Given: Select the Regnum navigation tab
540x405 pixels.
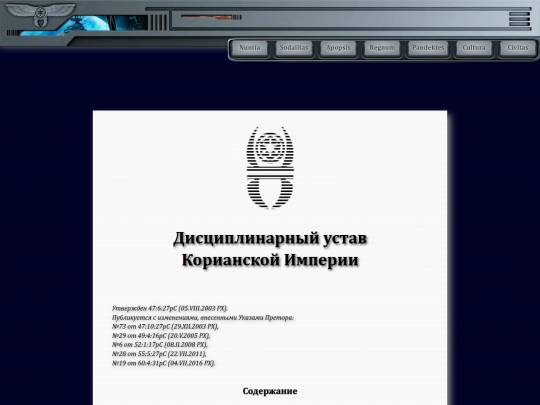Looking at the screenshot, I should pos(382,48).
